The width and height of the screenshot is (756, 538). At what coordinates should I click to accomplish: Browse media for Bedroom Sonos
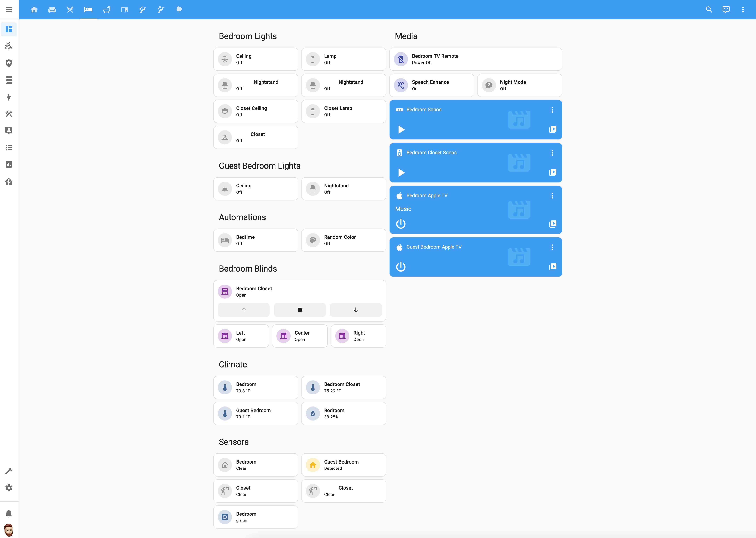tap(552, 130)
